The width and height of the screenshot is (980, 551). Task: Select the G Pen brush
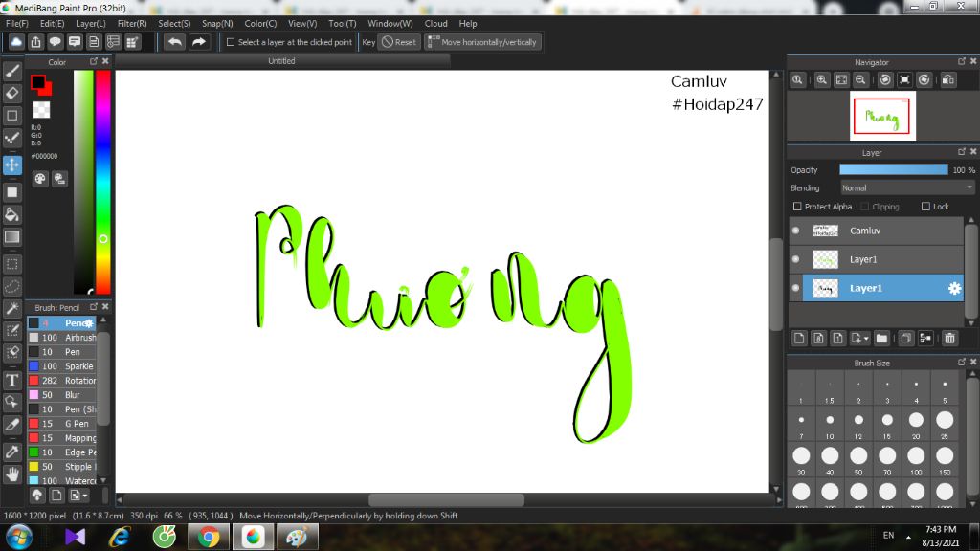(62, 424)
